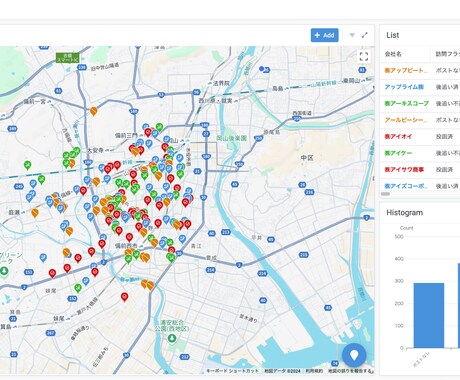
Task: Click the 浦安総合公園 green park marker
Action: (x=172, y=338)
